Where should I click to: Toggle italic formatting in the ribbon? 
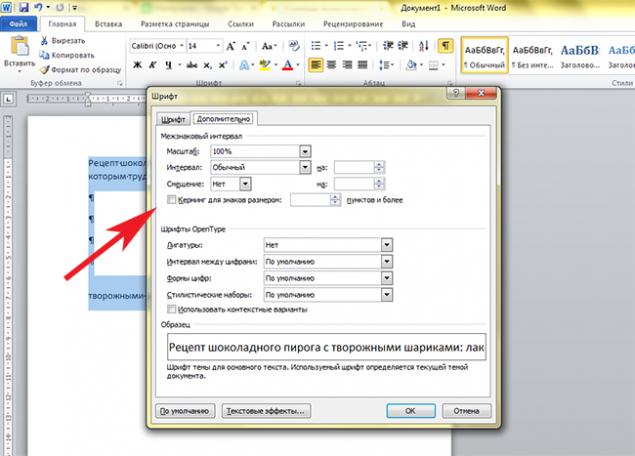(x=152, y=65)
